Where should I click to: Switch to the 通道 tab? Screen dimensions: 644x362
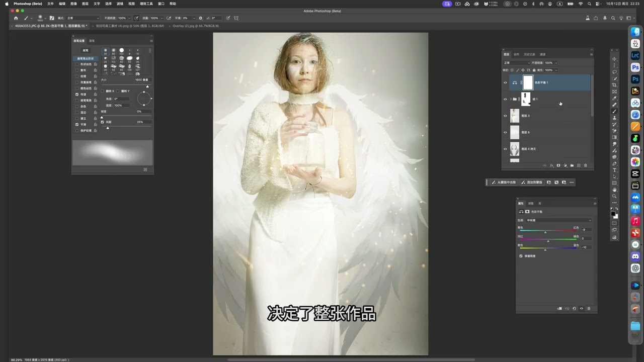(x=542, y=54)
